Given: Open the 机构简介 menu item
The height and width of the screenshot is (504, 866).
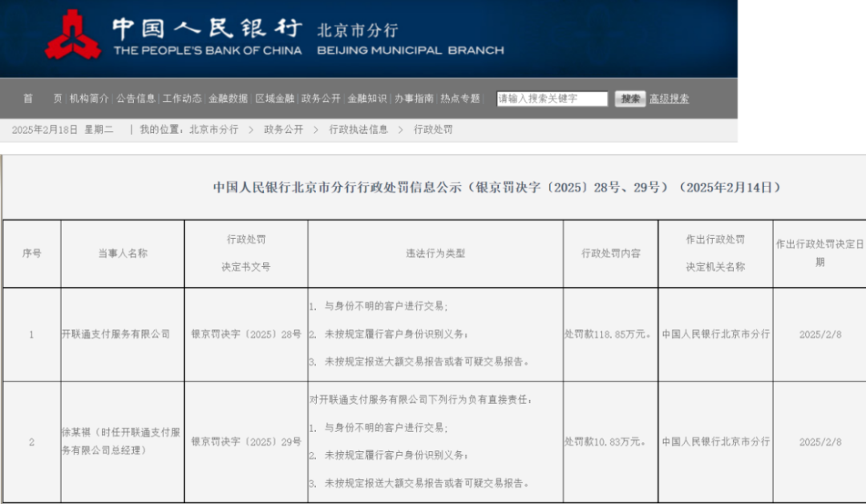Looking at the screenshot, I should 91,98.
